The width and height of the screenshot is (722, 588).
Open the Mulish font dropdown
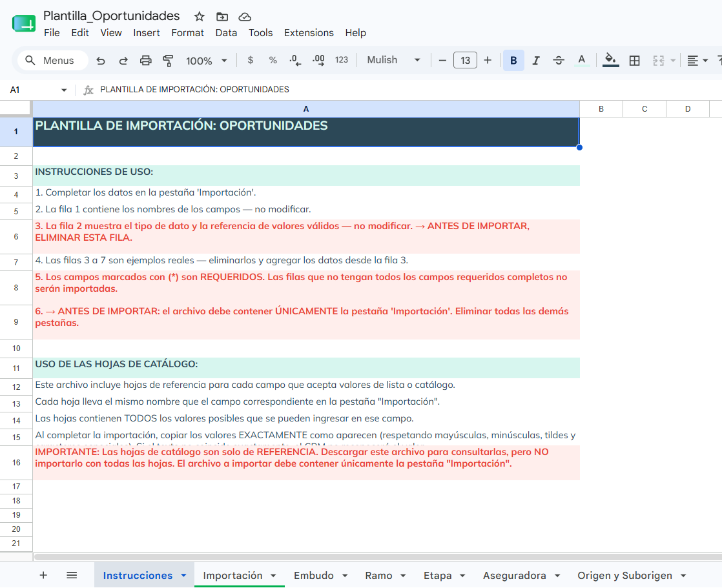click(394, 60)
